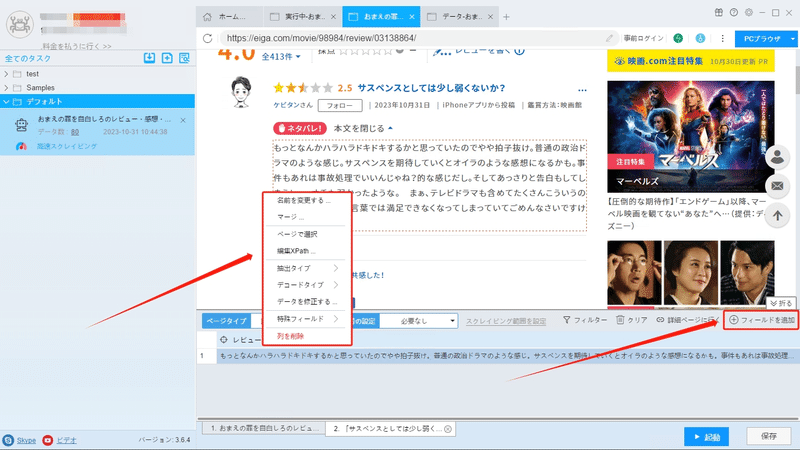
Task: Select データを修正する menu item
Action: coord(307,302)
